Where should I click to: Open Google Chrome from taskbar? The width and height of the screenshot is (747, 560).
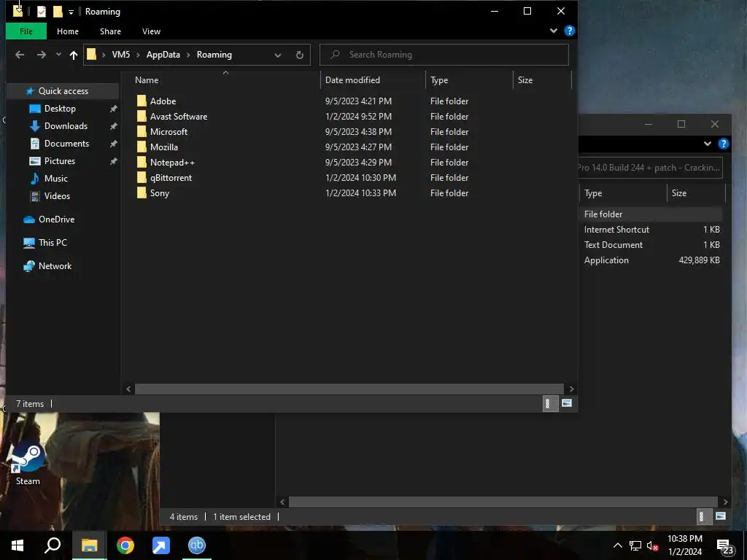[x=125, y=545]
